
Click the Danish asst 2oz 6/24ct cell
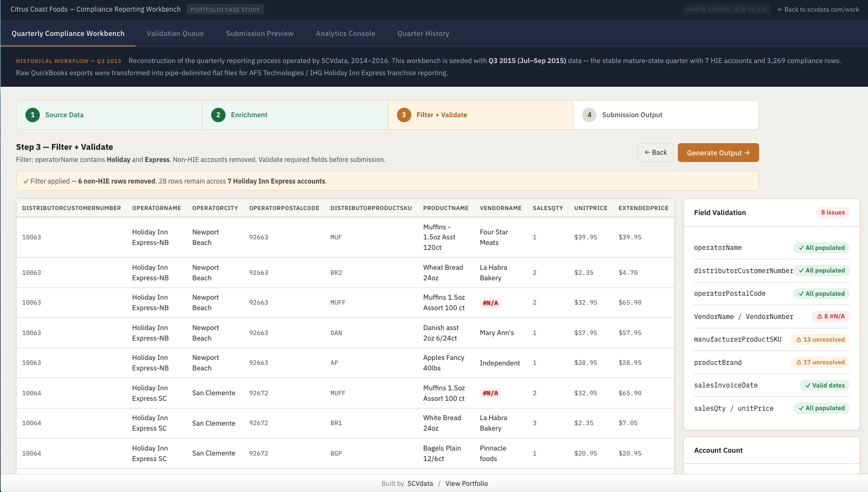pyautogui.click(x=446, y=333)
